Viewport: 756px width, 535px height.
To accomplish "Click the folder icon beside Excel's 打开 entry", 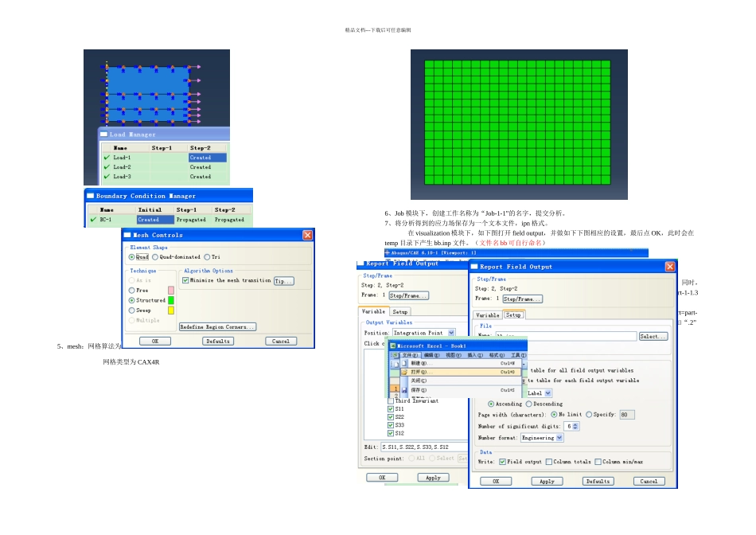I will 404,372.
